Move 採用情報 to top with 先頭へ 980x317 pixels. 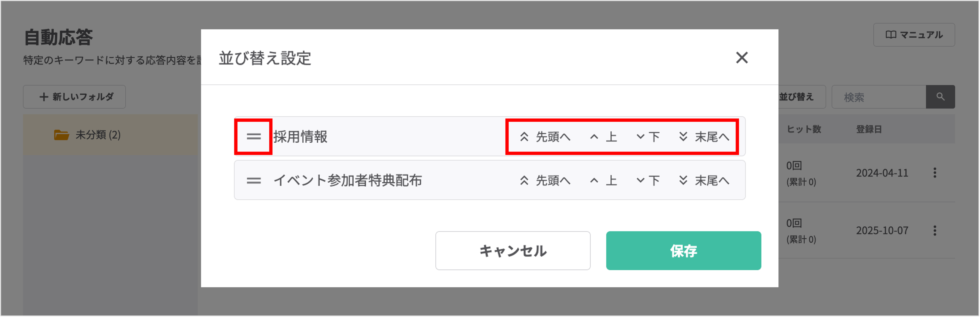545,136
